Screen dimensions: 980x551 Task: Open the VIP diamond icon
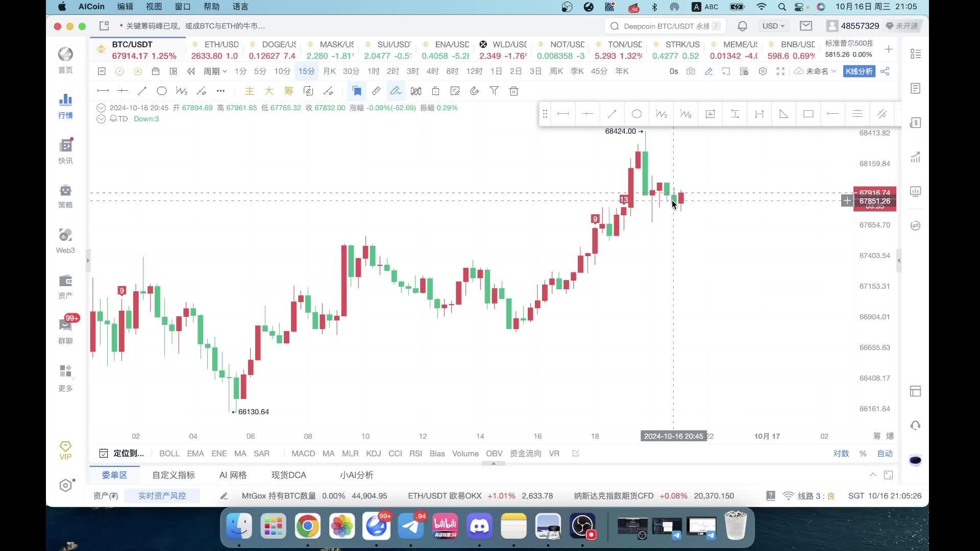pos(65,450)
